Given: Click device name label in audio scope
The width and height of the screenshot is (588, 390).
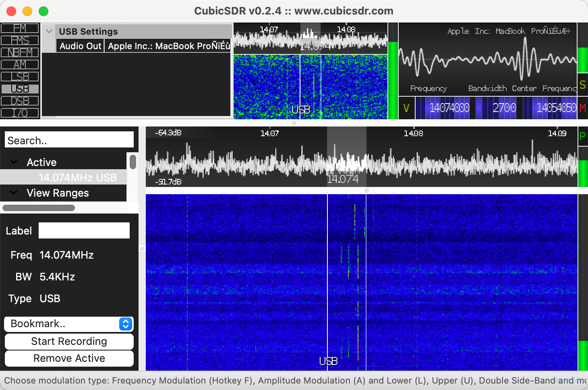Looking at the screenshot, I should (509, 31).
